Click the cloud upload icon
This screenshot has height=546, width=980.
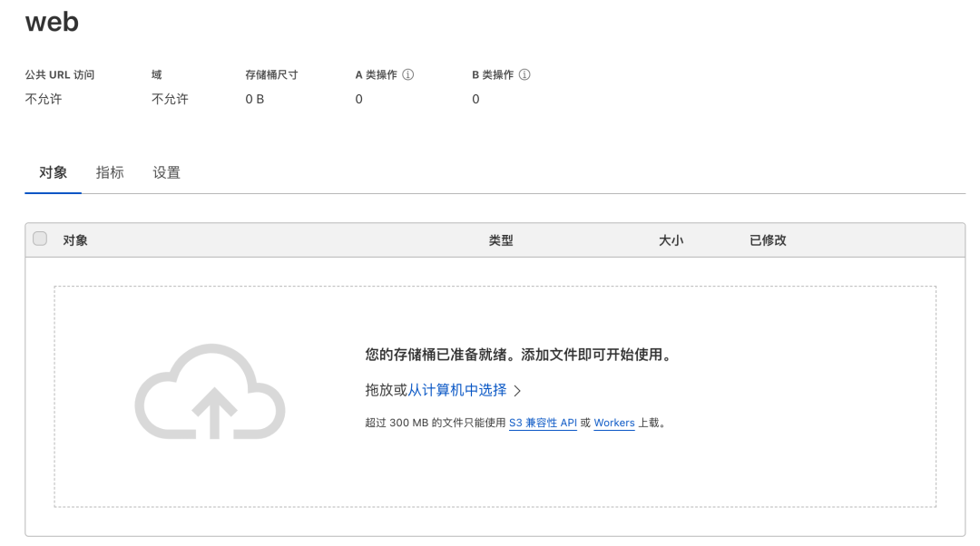click(210, 392)
